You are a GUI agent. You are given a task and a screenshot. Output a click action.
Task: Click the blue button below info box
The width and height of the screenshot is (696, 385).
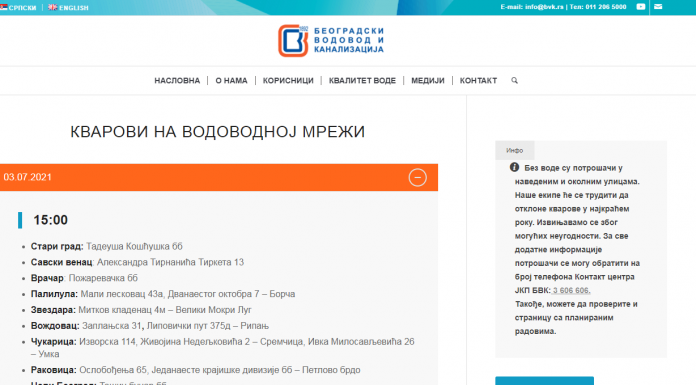(x=544, y=381)
